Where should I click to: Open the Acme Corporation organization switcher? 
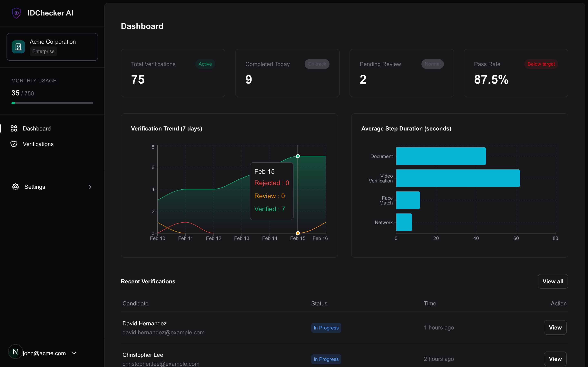click(52, 47)
